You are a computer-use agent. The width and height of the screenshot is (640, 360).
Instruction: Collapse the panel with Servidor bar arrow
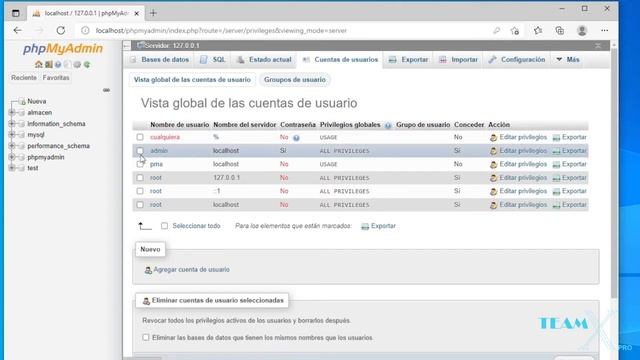(x=127, y=46)
